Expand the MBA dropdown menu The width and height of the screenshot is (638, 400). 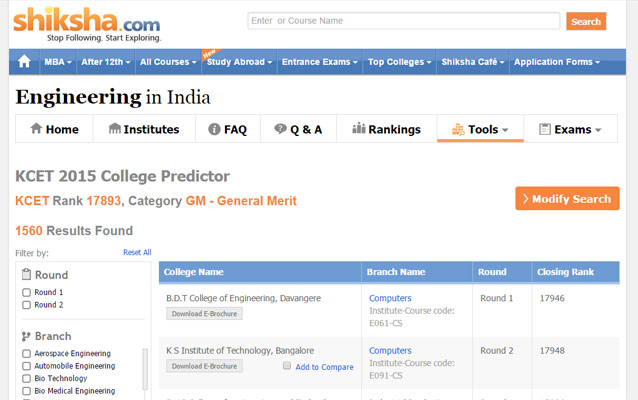pyautogui.click(x=56, y=62)
